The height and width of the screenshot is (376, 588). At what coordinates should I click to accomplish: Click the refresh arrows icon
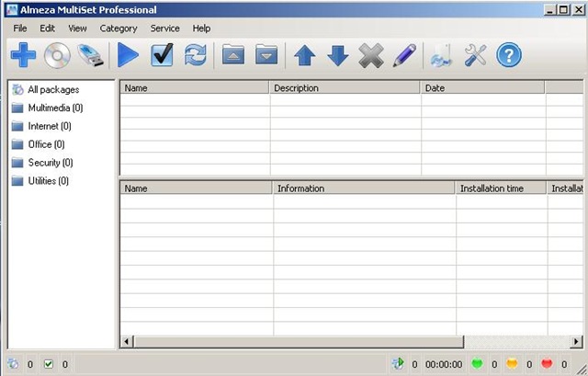coord(196,55)
